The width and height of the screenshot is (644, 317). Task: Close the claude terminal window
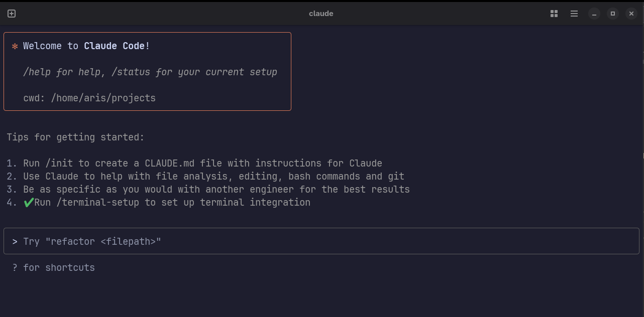tap(631, 14)
